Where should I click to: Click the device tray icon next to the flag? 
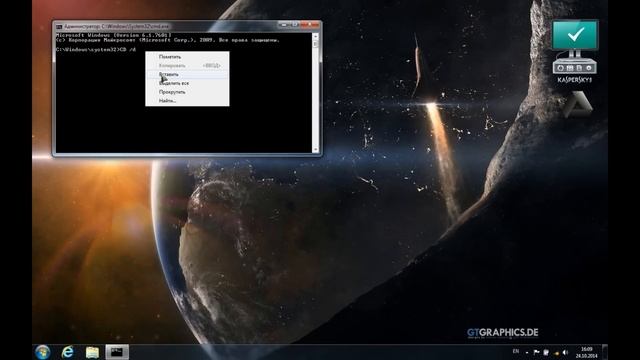pyautogui.click(x=546, y=352)
